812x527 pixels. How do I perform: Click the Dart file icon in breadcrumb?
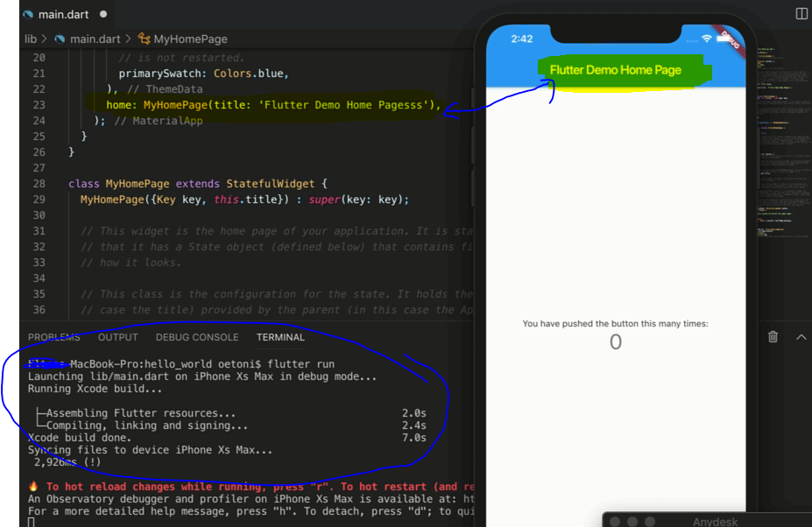point(60,39)
